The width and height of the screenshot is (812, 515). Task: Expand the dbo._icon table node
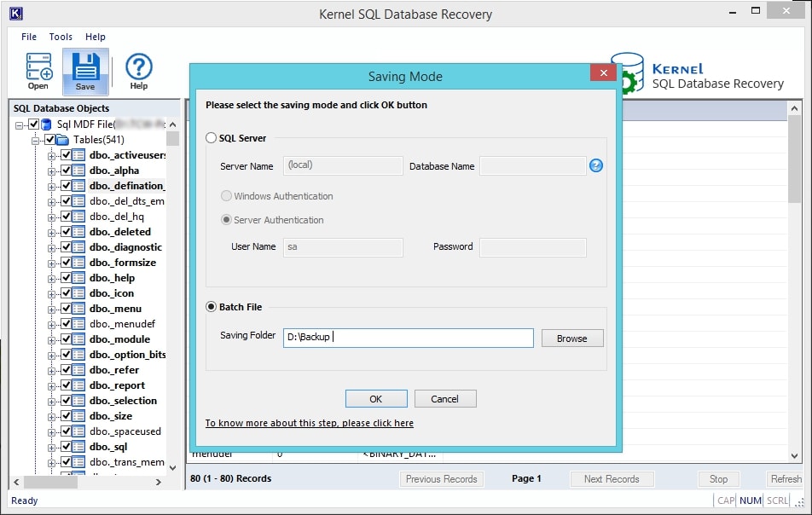coord(52,293)
